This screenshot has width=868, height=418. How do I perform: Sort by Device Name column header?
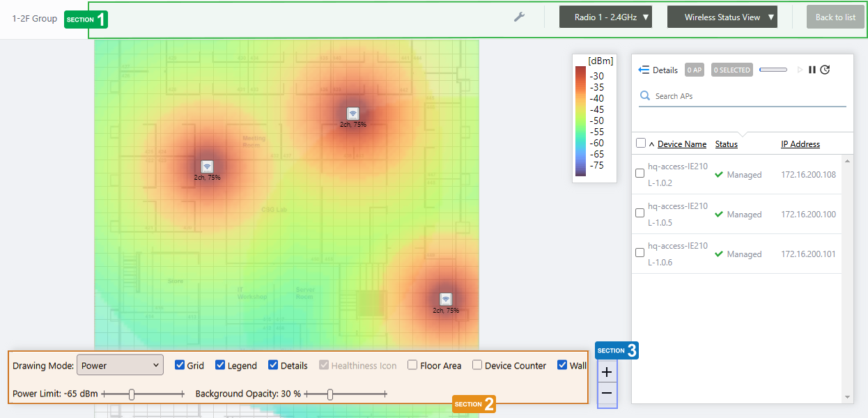(681, 144)
